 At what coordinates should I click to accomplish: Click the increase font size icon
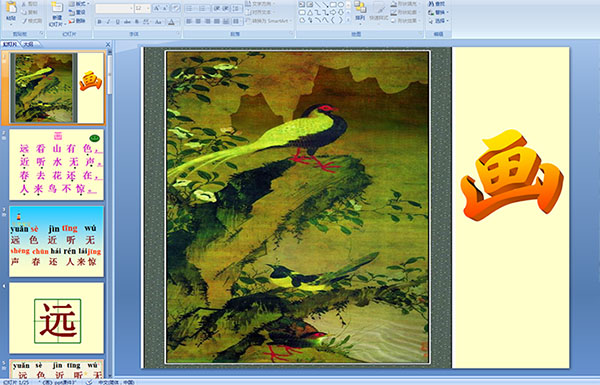157,8
